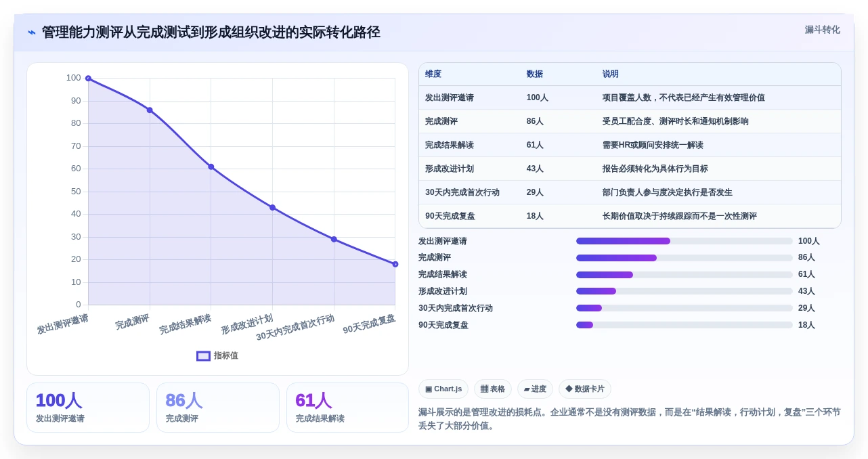Select the 进度 tag
This screenshot has width=868, height=459.
pos(535,389)
